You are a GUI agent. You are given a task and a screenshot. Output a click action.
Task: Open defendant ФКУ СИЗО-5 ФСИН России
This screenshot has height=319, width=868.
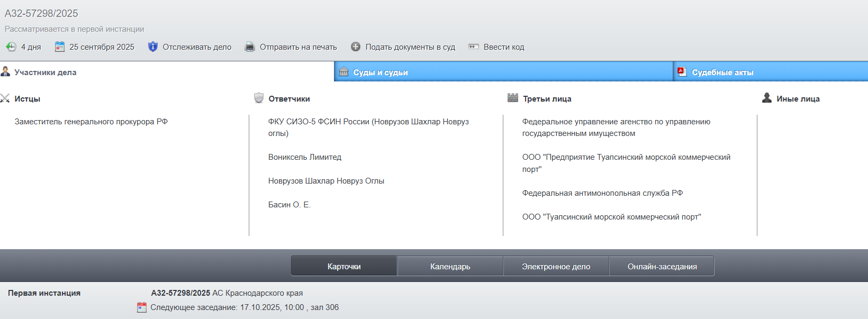(x=368, y=127)
